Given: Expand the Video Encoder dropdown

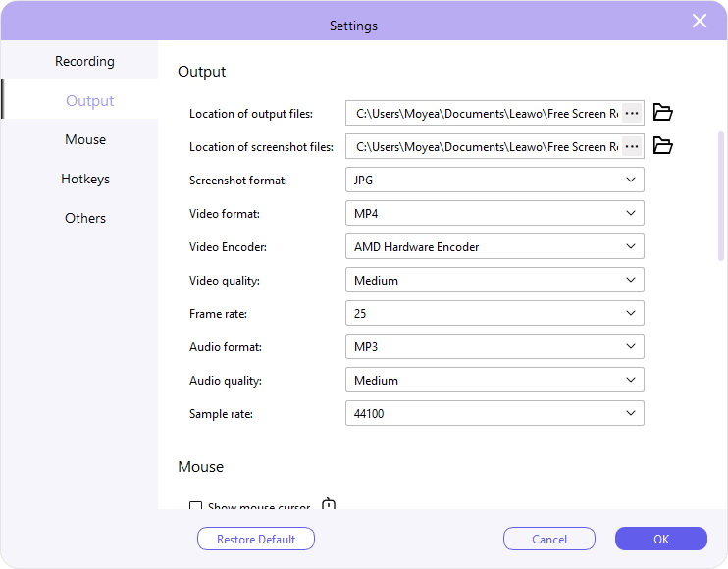Looking at the screenshot, I should (x=494, y=247).
